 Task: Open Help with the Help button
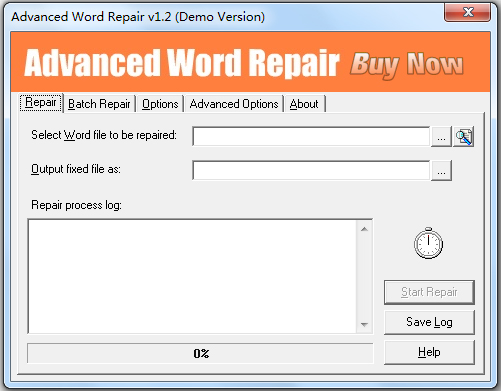tap(429, 352)
